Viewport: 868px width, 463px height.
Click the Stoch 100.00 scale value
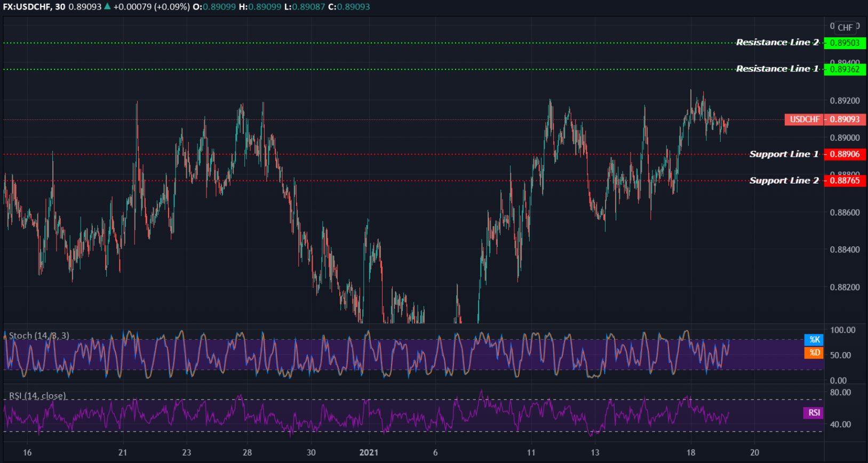[x=843, y=330]
